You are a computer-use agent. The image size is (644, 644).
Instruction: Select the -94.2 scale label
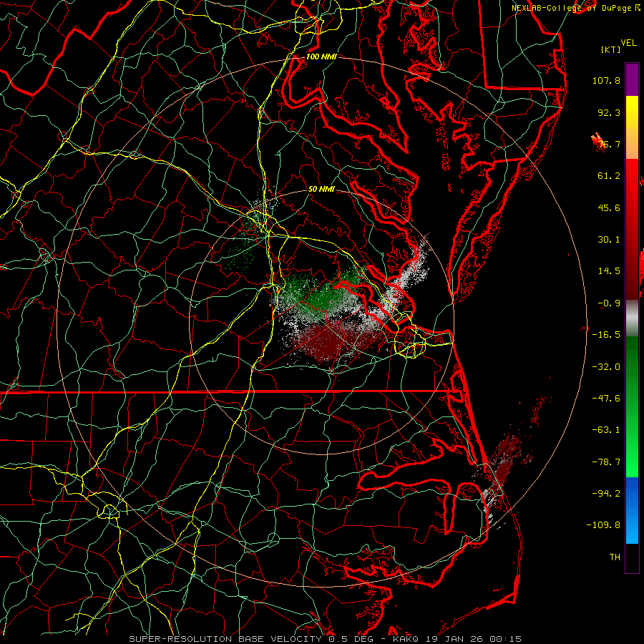tap(606, 493)
